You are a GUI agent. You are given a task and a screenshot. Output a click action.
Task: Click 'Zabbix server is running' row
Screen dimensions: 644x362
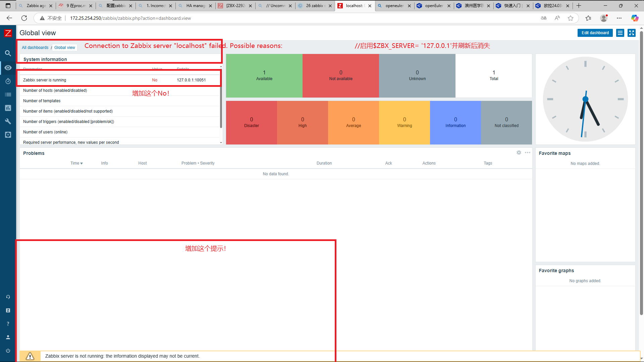(x=119, y=80)
